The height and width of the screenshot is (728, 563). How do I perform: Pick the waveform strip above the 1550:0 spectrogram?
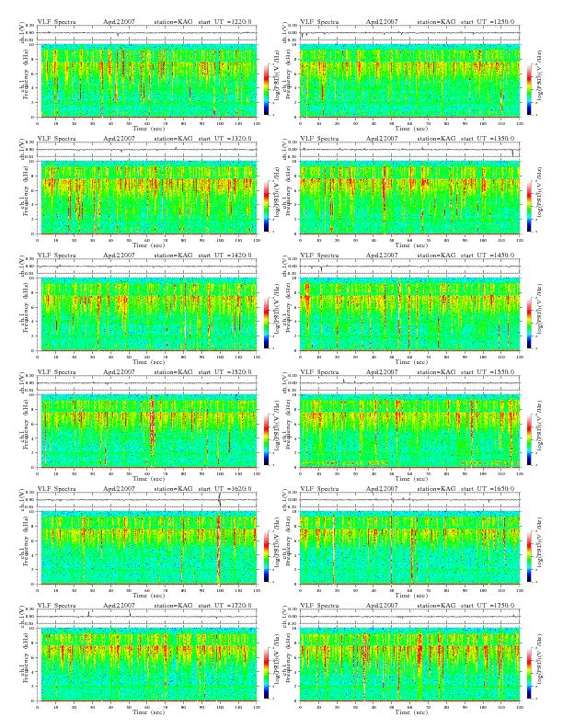(x=409, y=383)
